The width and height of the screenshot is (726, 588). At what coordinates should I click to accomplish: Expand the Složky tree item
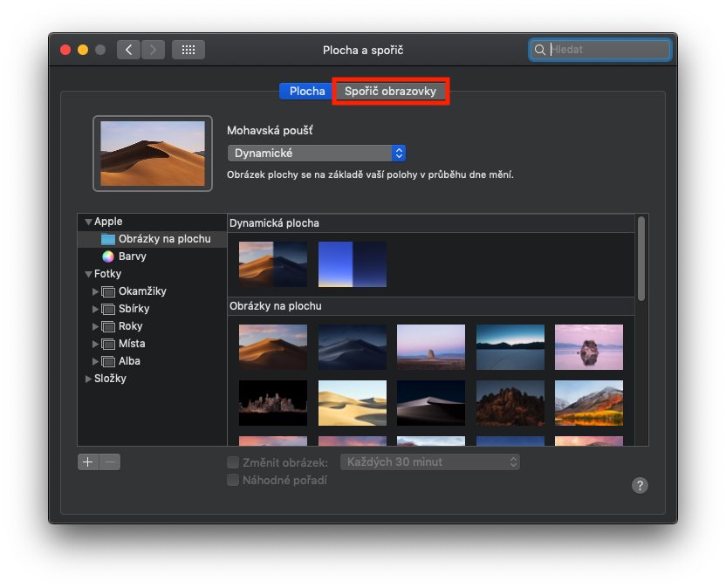[88, 379]
